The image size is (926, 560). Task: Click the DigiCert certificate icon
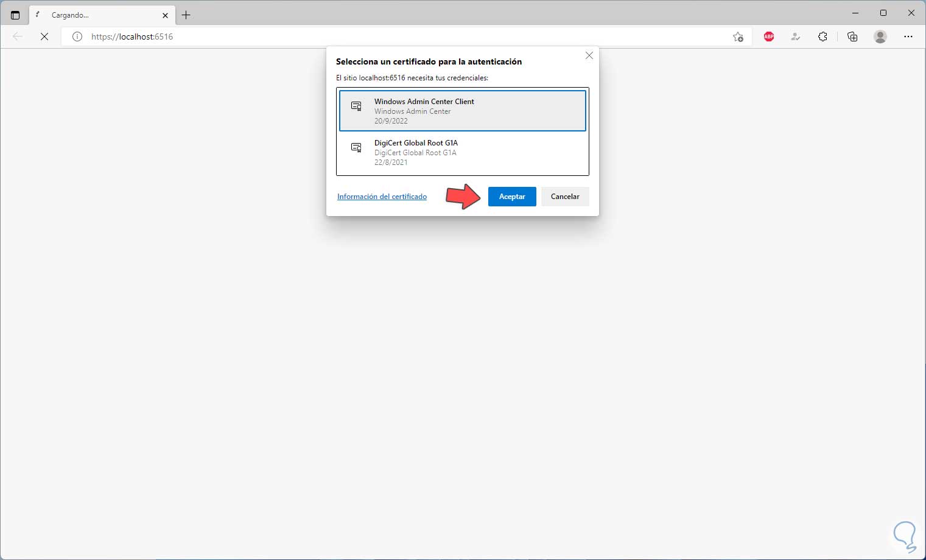tap(357, 147)
